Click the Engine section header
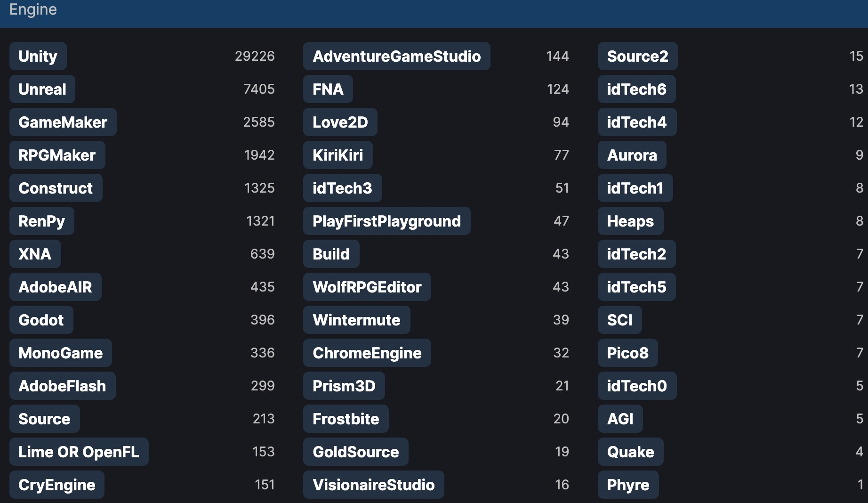This screenshot has width=868, height=503. pyautogui.click(x=33, y=9)
